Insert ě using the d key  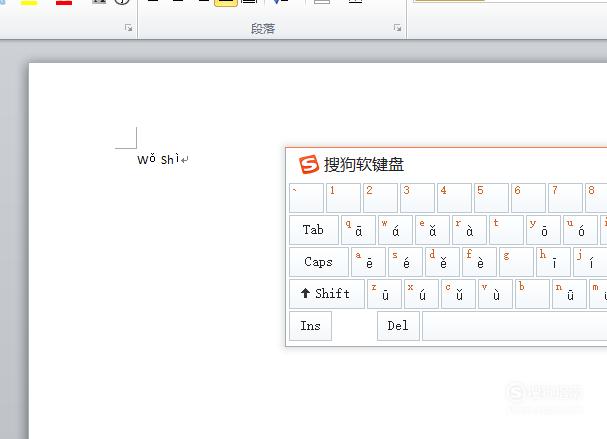(442, 262)
